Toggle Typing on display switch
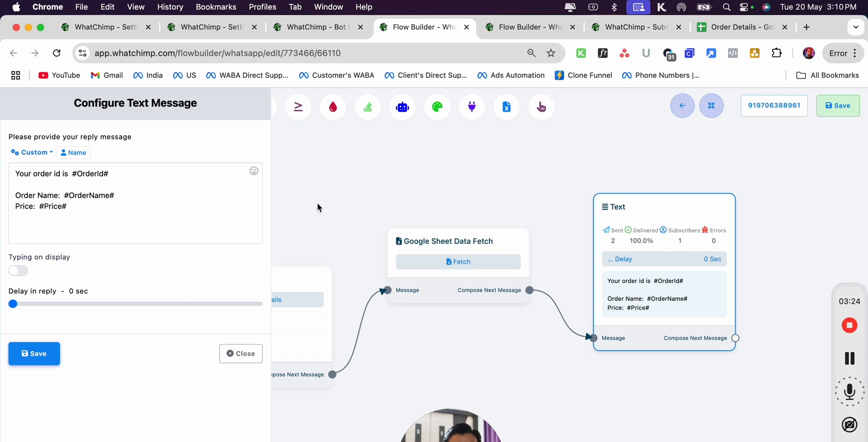Image resolution: width=868 pixels, height=442 pixels. point(18,271)
